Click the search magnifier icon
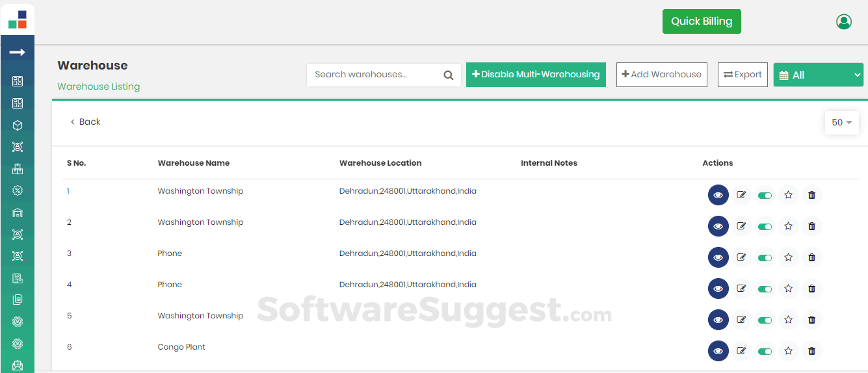868x373 pixels. 448,75
